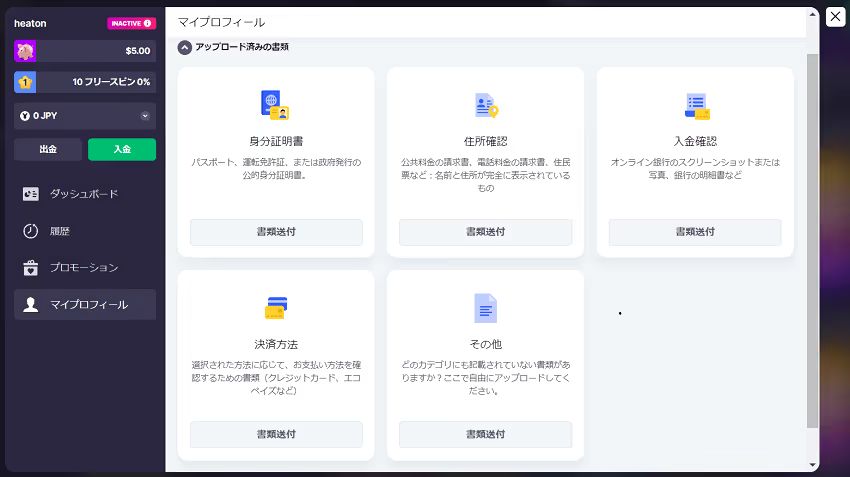Open プロモーション menu item

coord(85,268)
